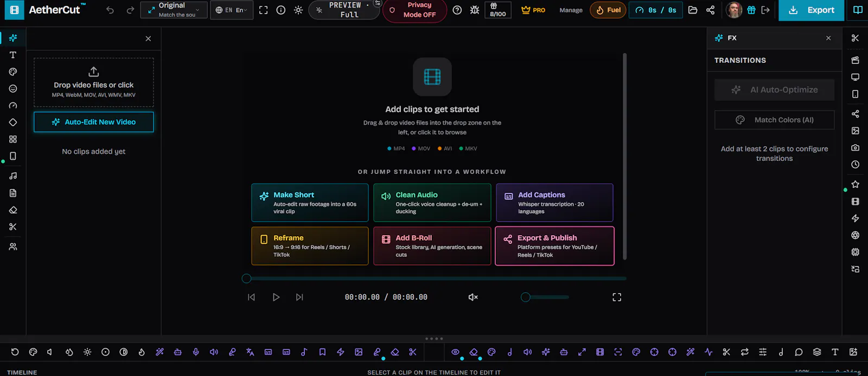Click the translate languages icon in effects toolbar
Screen dimensions: 868x376
[250, 352]
